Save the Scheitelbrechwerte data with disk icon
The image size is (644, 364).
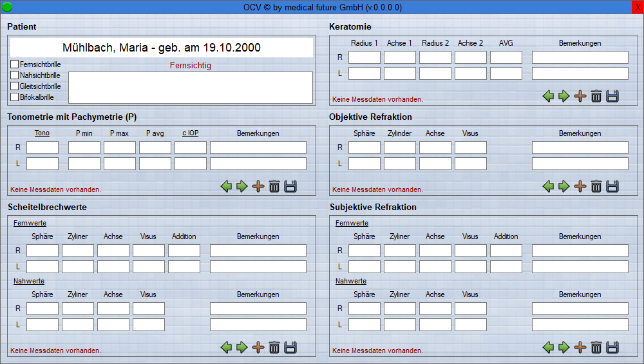[290, 348]
